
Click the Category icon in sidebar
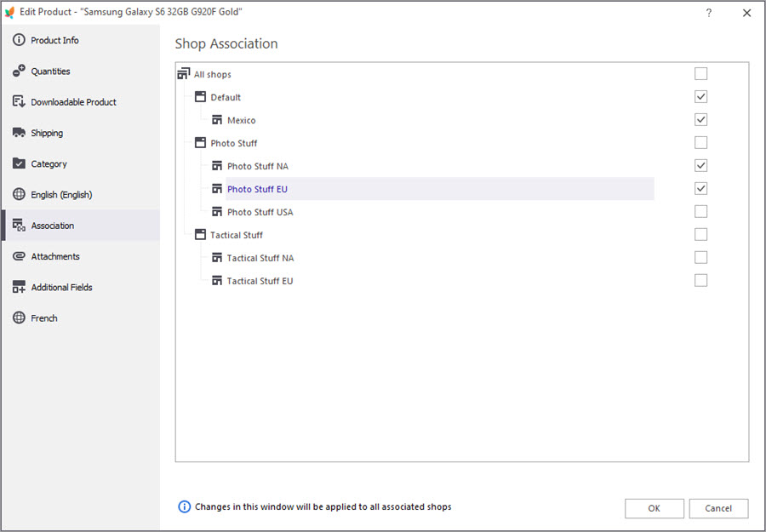19,163
